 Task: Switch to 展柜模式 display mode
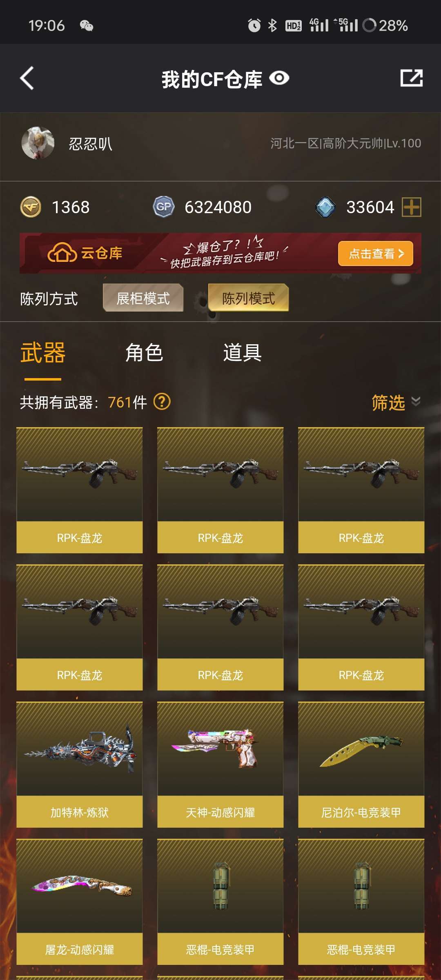click(143, 298)
